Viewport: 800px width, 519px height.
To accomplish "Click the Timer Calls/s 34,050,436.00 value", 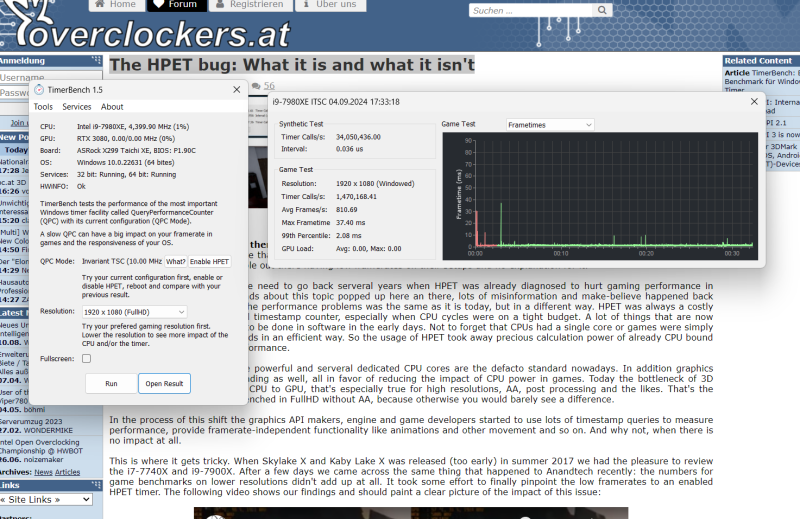I will 358,137.
